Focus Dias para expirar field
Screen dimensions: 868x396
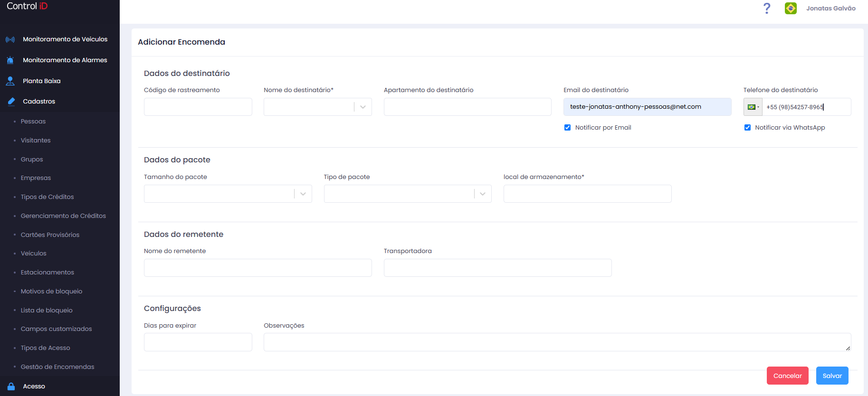[x=198, y=342]
